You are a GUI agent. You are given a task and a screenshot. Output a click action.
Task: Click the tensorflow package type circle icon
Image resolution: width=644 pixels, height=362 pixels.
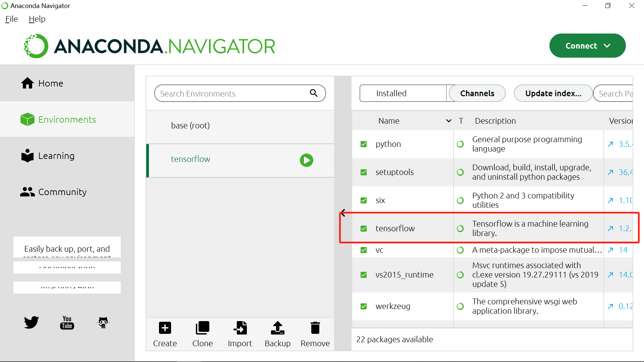click(460, 229)
